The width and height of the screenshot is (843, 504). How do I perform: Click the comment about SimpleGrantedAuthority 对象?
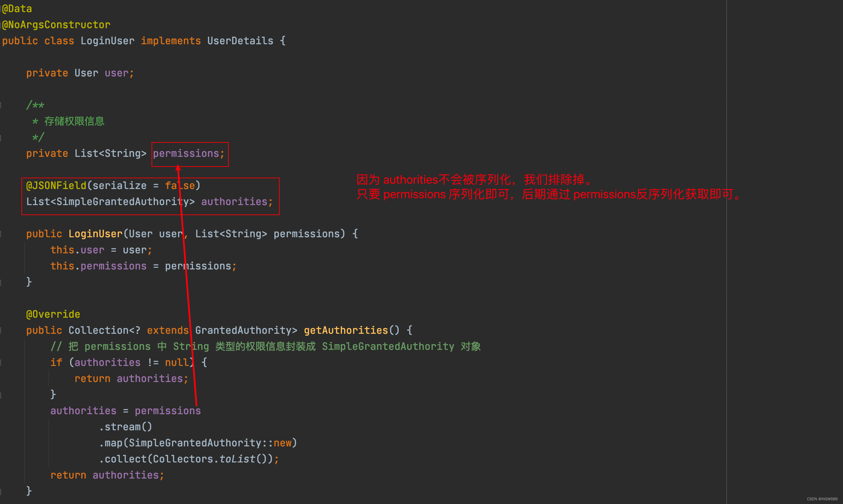click(x=265, y=346)
